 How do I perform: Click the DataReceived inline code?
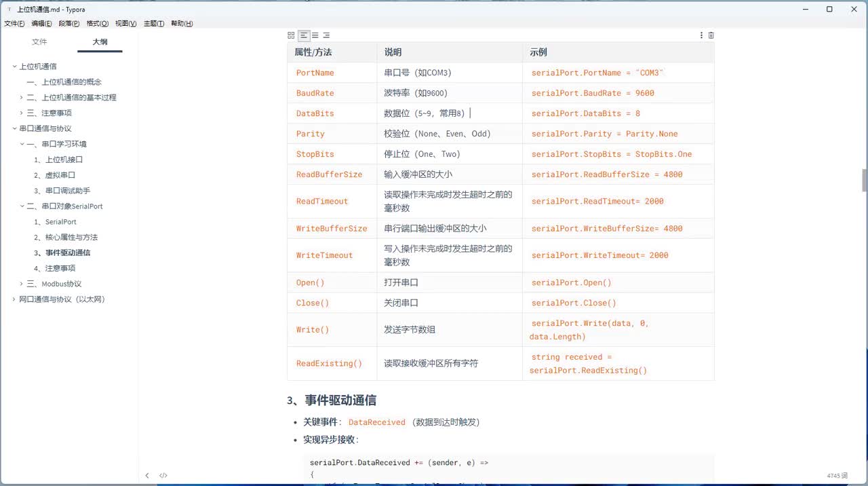coord(377,422)
